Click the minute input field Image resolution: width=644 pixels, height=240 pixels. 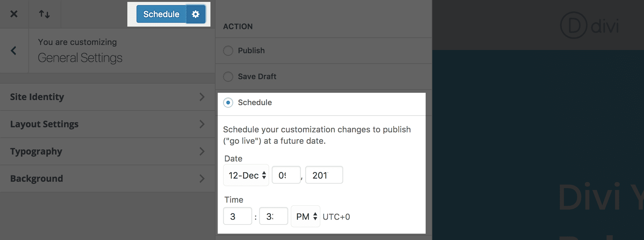click(x=273, y=216)
